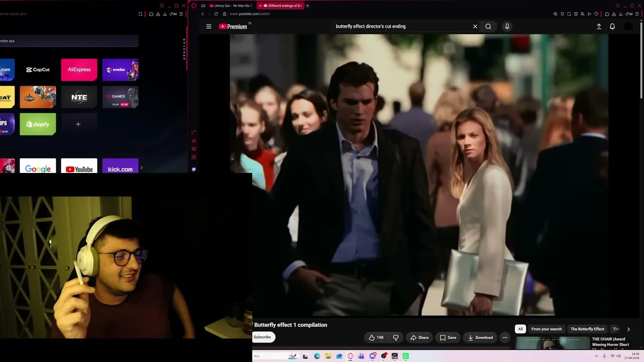Open the YouTube speed dial tile

79,166
